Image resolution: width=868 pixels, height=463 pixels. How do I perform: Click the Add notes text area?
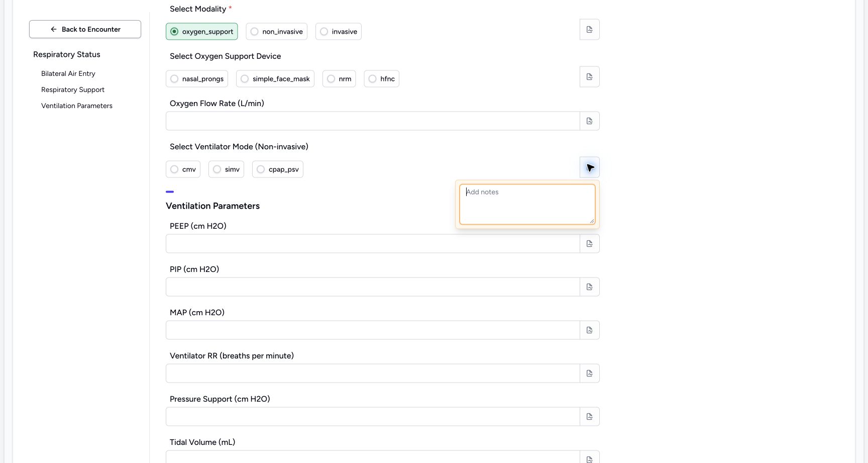coord(527,204)
